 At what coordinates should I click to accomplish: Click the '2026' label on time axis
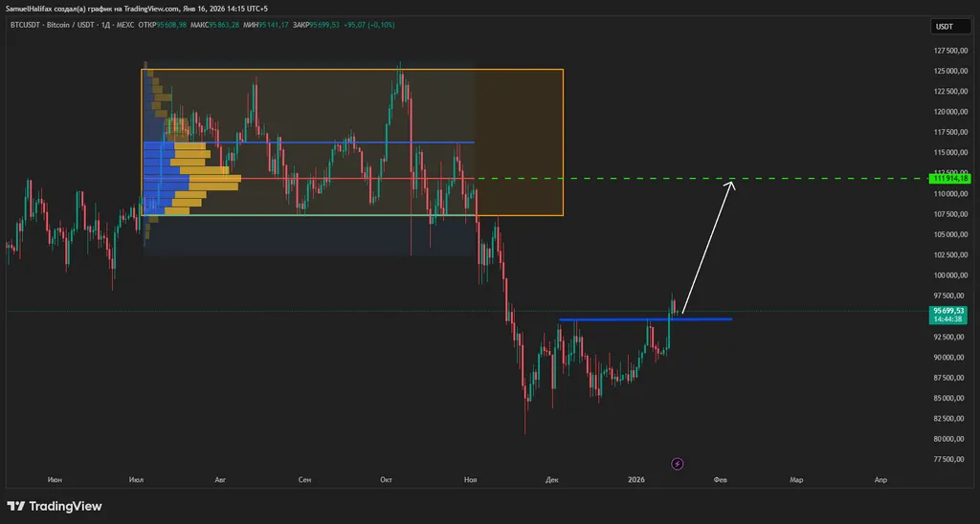[x=636, y=478]
